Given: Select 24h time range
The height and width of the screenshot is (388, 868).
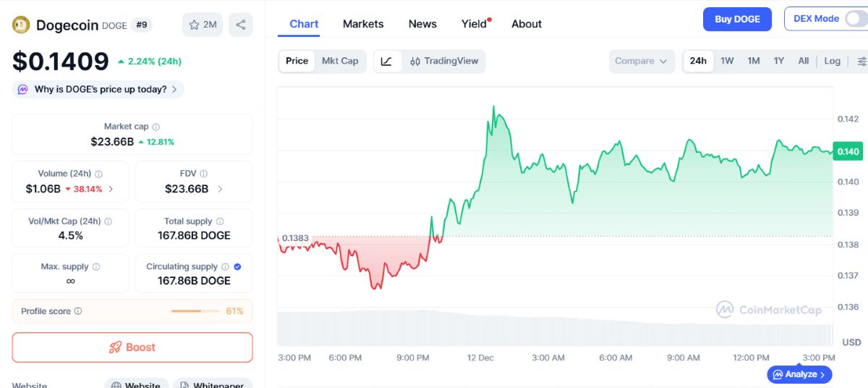Looking at the screenshot, I should (x=698, y=61).
